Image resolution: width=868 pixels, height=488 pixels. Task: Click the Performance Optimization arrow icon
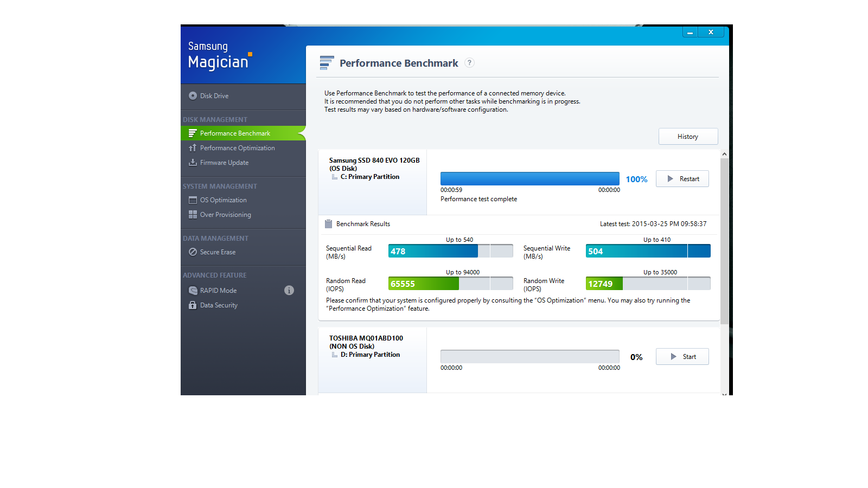[193, 148]
